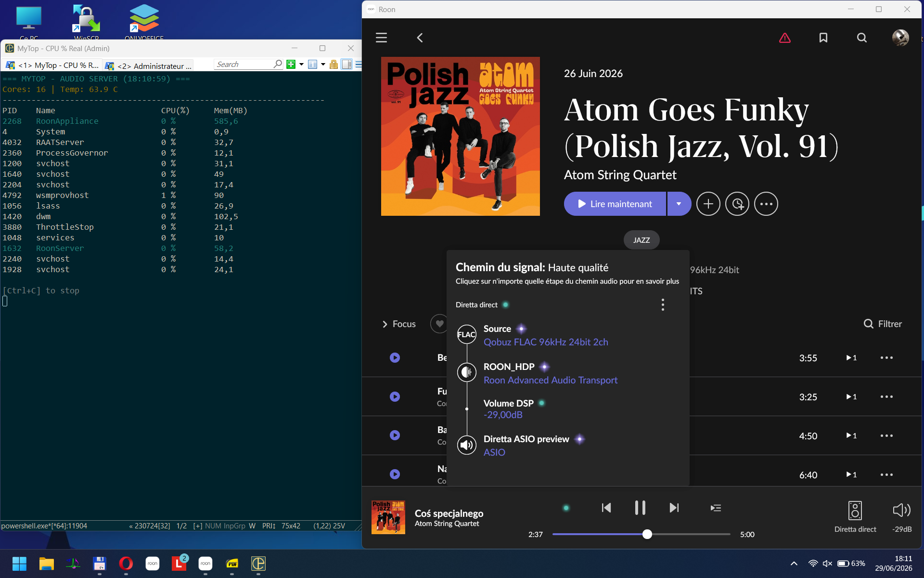Add the album to library with plus button

(x=708, y=204)
